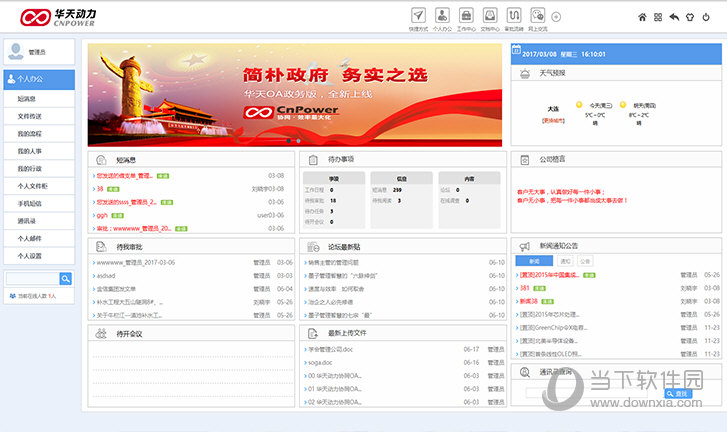Open 个人文件柜 in the left sidebar
727x432 pixels.
pos(39,186)
